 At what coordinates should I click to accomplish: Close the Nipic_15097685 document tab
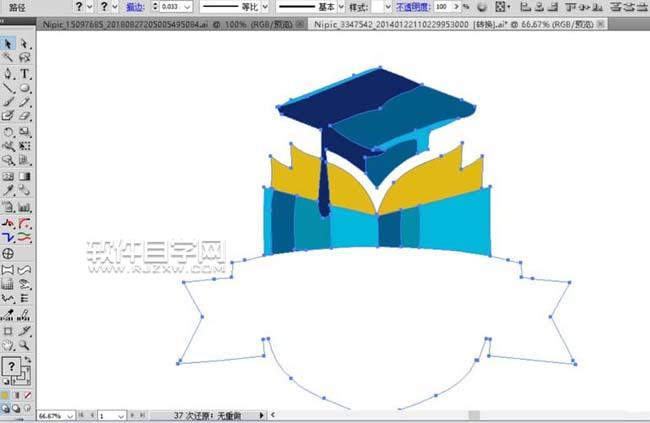pos(300,24)
